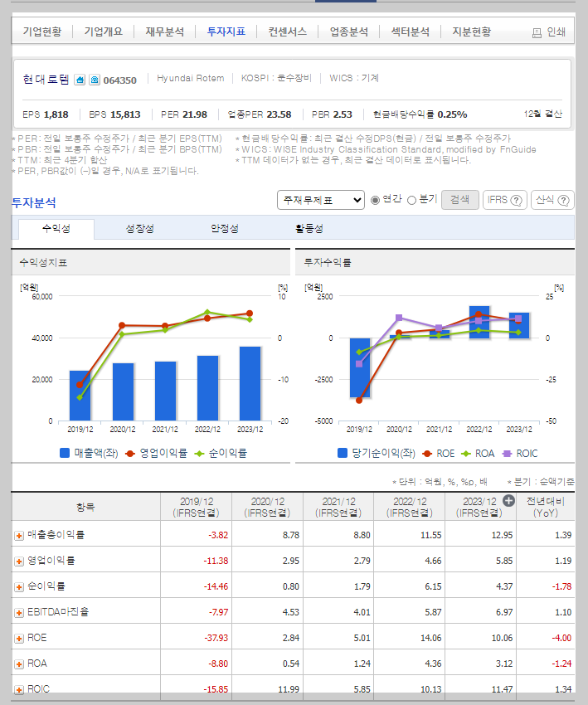Expand the 영업이익률 row

click(x=19, y=562)
